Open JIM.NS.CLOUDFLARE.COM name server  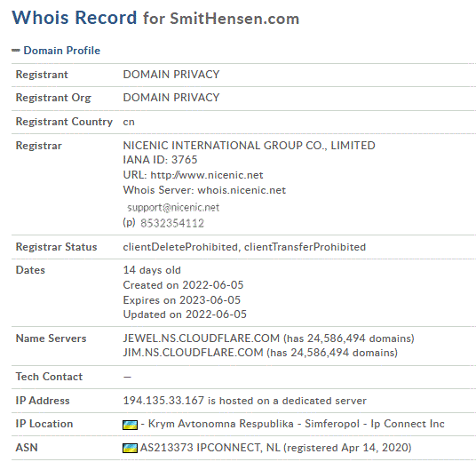(x=193, y=353)
